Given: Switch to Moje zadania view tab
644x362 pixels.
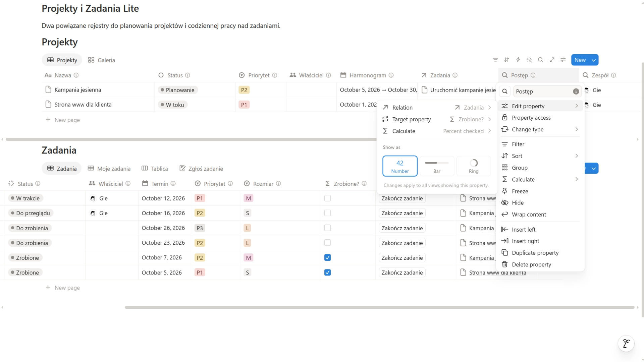Looking at the screenshot, I should [109, 168].
